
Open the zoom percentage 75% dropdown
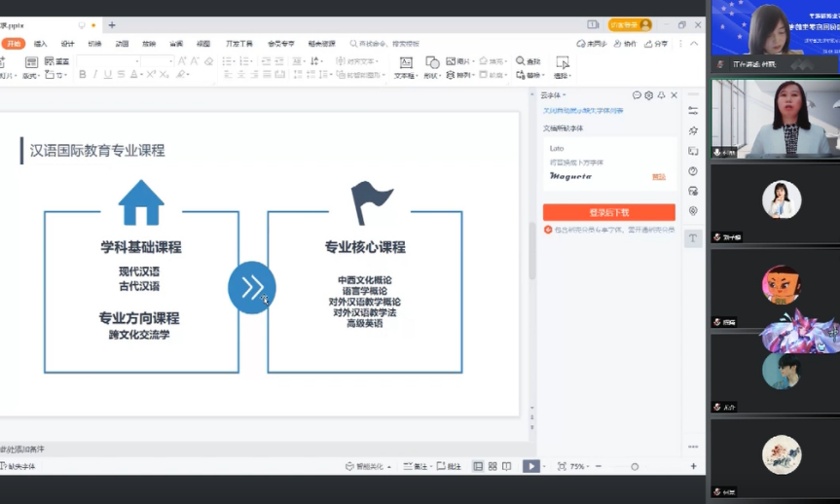tap(578, 467)
